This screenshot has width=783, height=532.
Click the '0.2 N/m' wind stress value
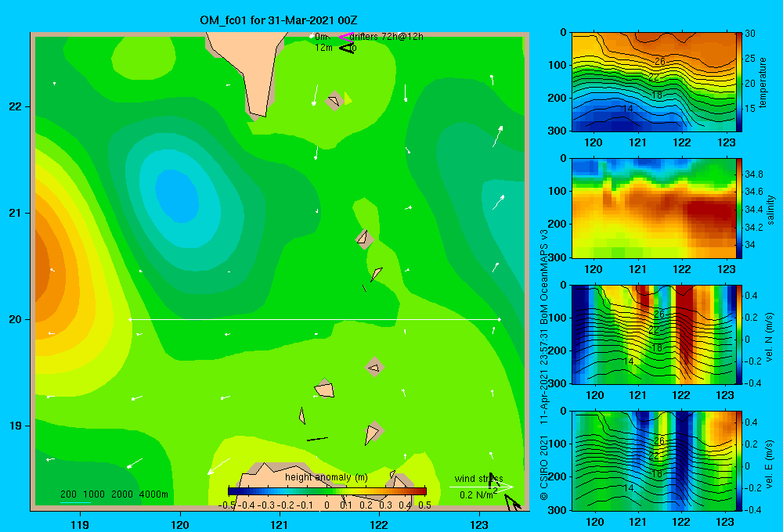click(x=478, y=494)
